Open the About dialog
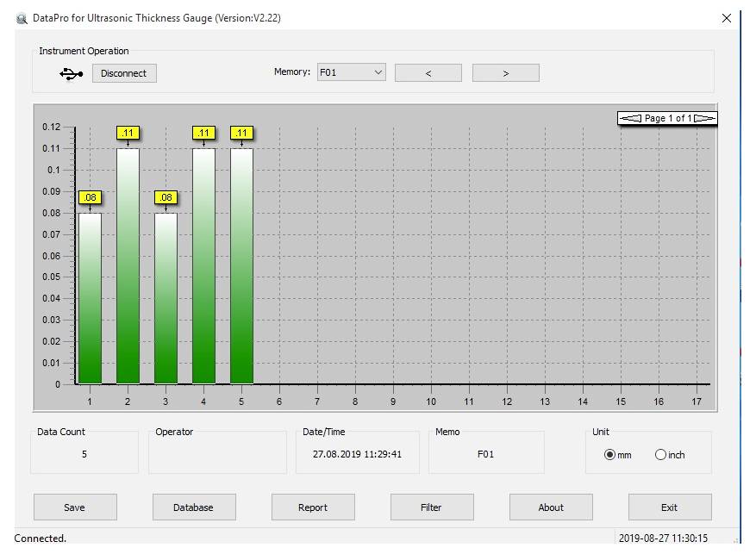 pos(551,507)
